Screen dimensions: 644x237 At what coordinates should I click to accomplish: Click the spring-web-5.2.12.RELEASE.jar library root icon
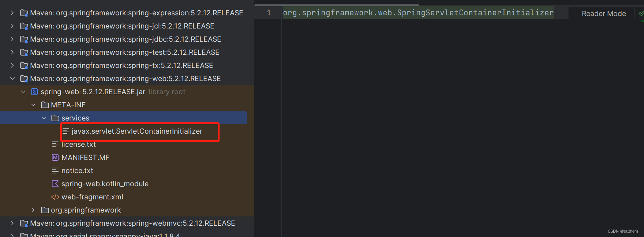tap(34, 92)
